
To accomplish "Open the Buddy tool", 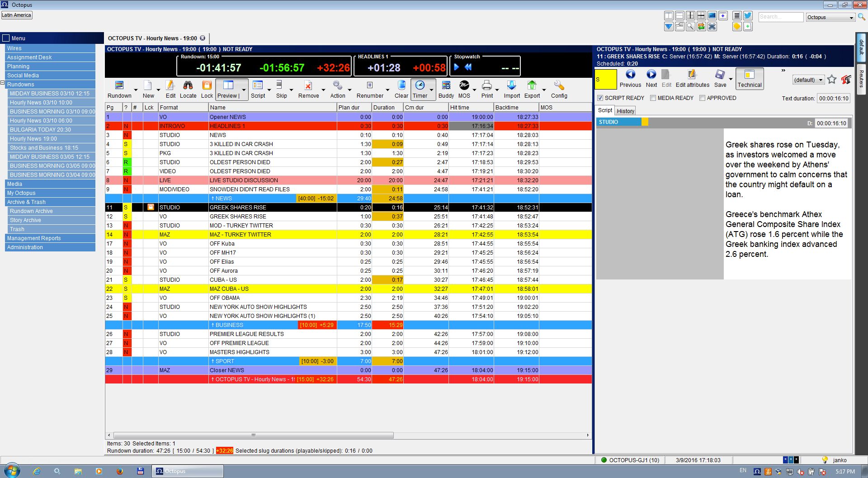I will (x=446, y=85).
